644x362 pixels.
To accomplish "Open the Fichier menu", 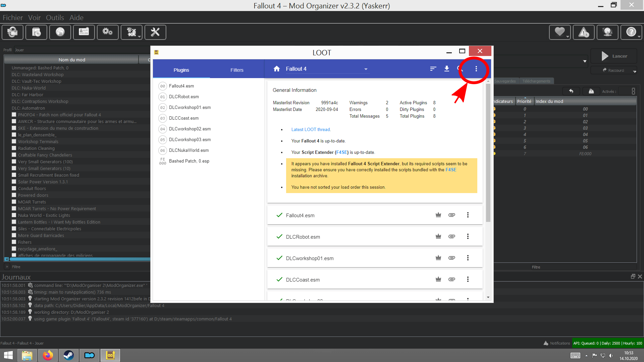I will pyautogui.click(x=13, y=17).
